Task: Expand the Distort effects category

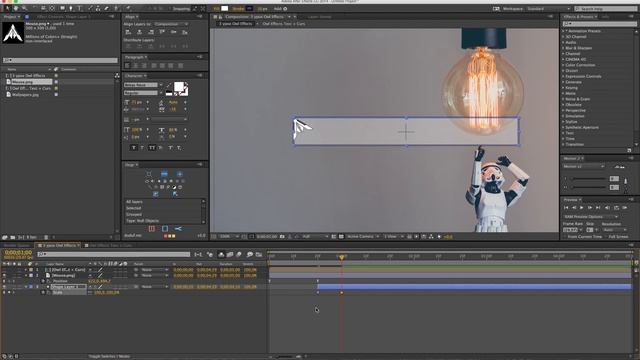Action: point(563,71)
